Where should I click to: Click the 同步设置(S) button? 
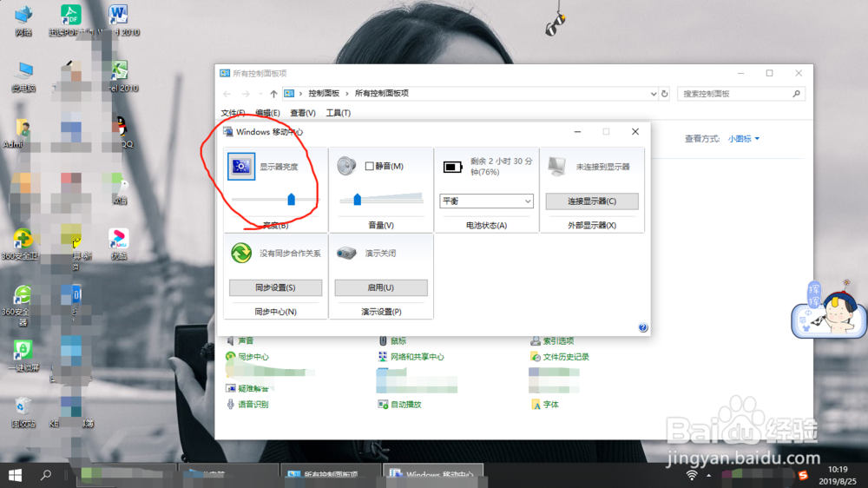tap(275, 287)
